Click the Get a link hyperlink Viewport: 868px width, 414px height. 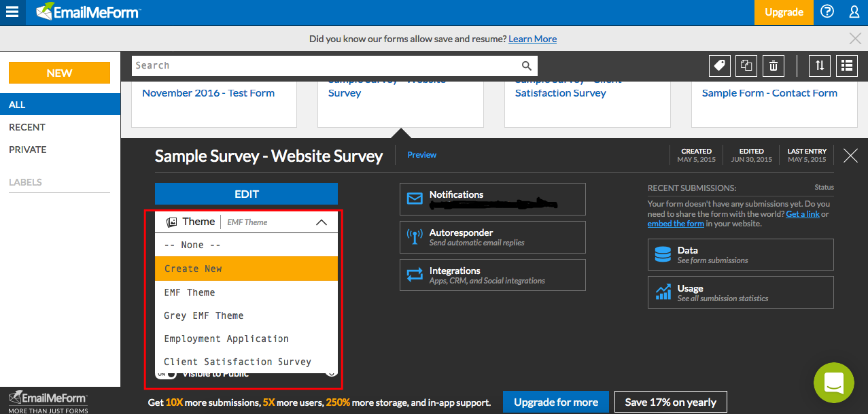pos(803,214)
